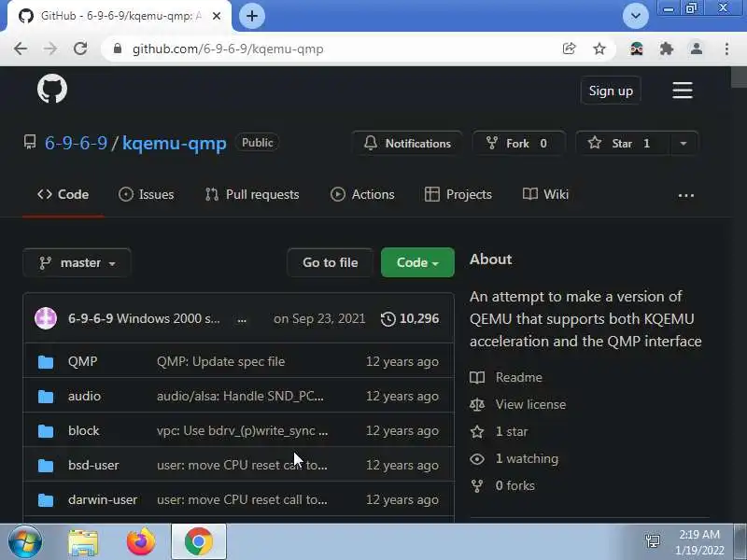Click the 6-9-6-9 user avatar in commit row
747x560 pixels.
pyautogui.click(x=46, y=318)
